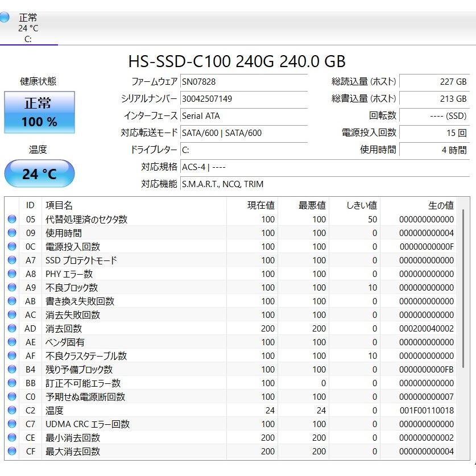Click the transfer mode field SATA/600 | SATA/600
Screen dimensions: 476x476
coord(244,133)
